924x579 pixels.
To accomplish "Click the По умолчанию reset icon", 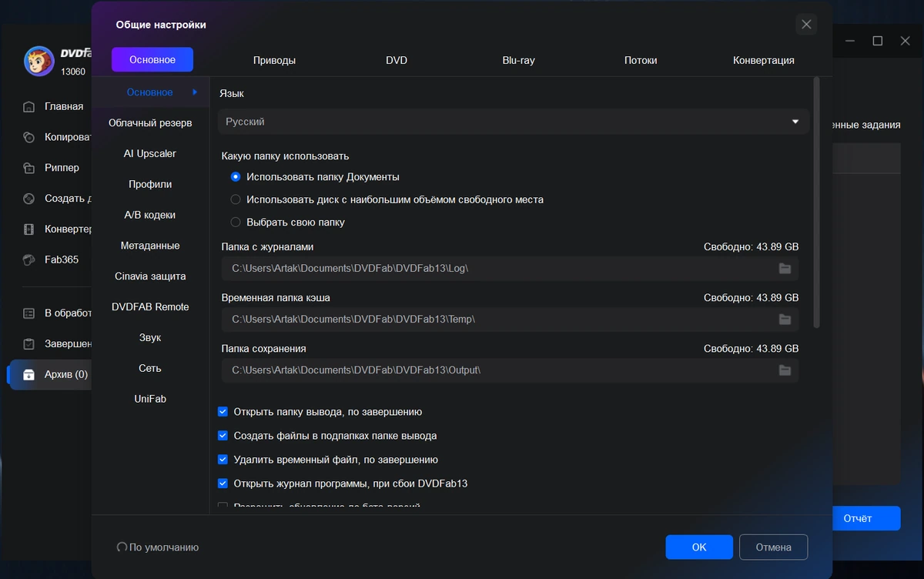I will [122, 547].
